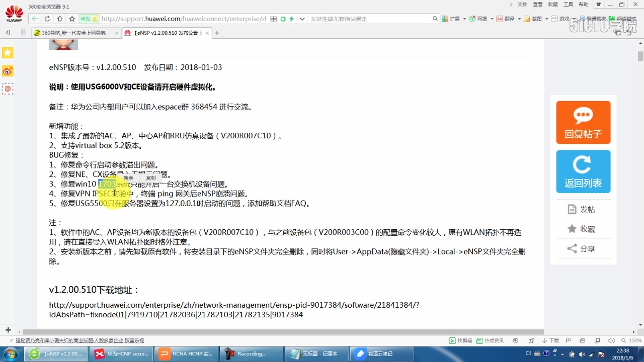Switch to the Recording... taskbar window
644x362 pixels.
[252, 354]
